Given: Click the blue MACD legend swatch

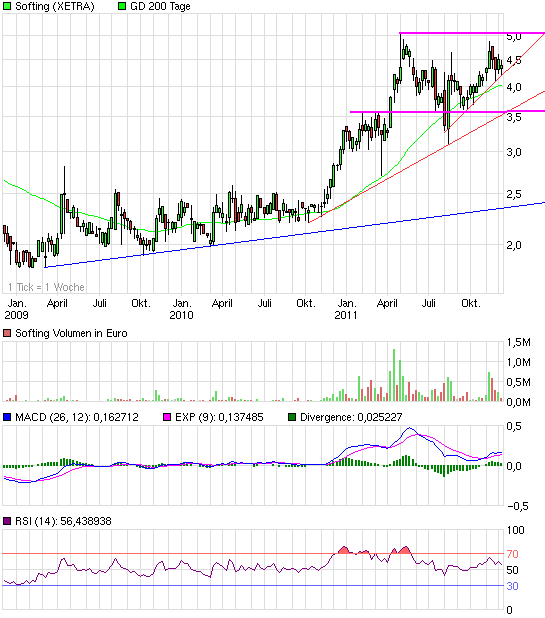Looking at the screenshot, I should tap(7, 417).
